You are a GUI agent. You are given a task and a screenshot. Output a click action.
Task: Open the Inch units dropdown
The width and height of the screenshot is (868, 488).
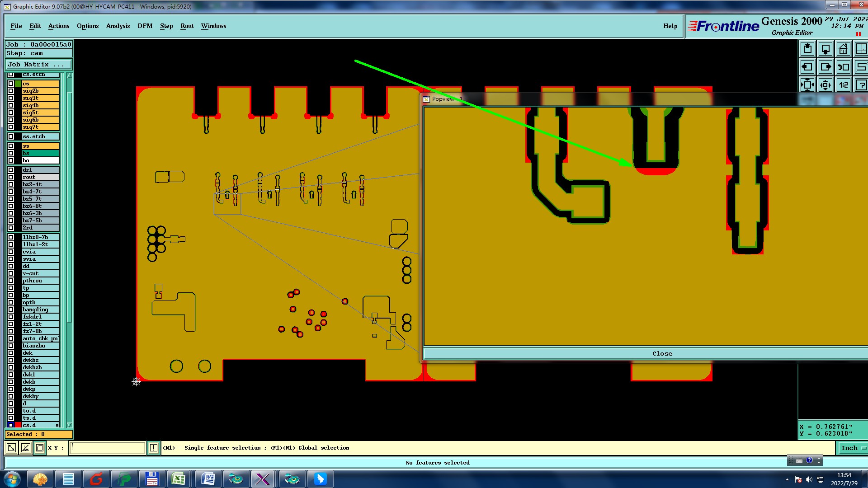[852, 448]
